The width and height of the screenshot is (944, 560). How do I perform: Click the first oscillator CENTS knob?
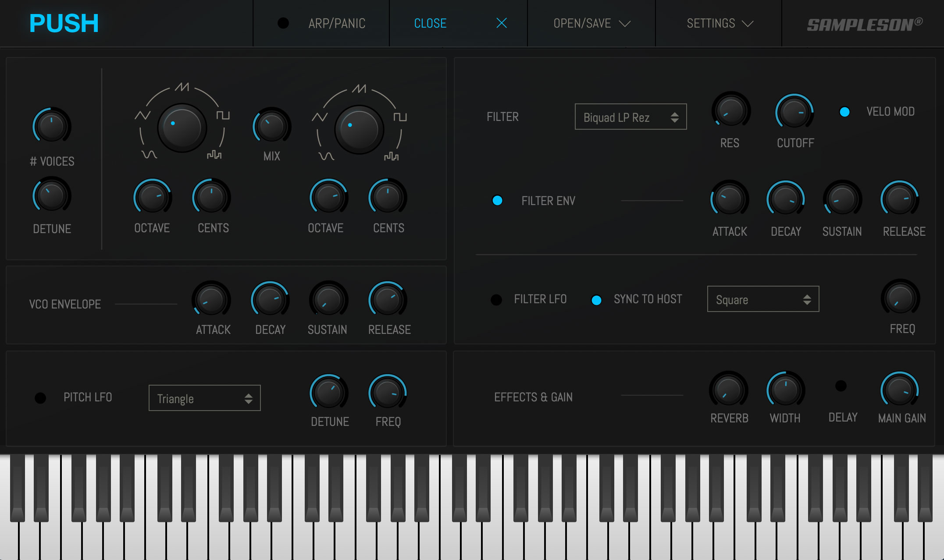pos(211,197)
